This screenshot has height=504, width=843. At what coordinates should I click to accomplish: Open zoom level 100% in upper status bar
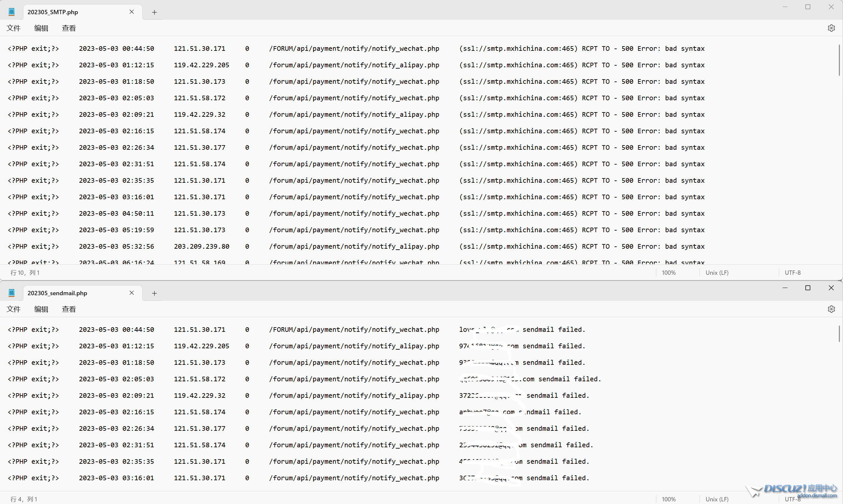coord(668,273)
